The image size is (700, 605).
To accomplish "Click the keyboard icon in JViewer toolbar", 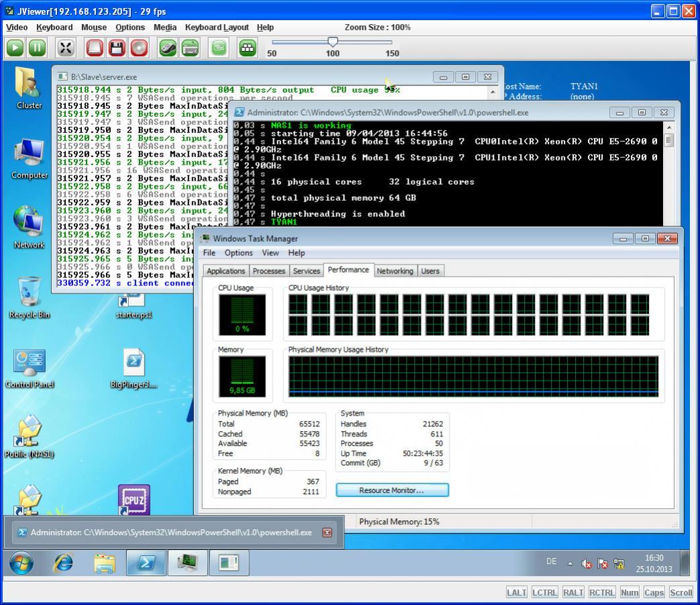I will (190, 47).
